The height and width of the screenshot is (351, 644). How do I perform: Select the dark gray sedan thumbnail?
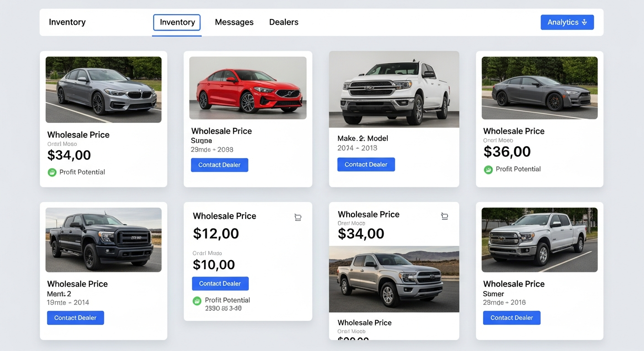point(539,88)
